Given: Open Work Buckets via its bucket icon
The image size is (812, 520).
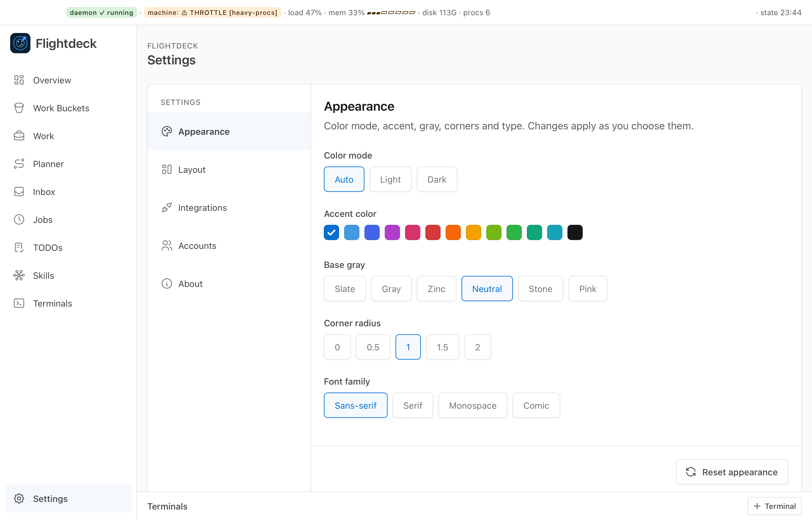Looking at the screenshot, I should pyautogui.click(x=19, y=108).
